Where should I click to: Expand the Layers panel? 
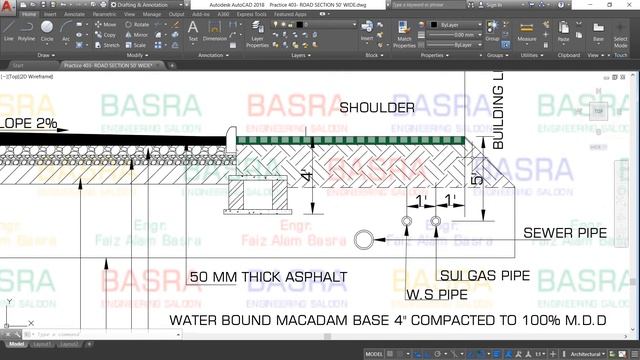click(300, 55)
